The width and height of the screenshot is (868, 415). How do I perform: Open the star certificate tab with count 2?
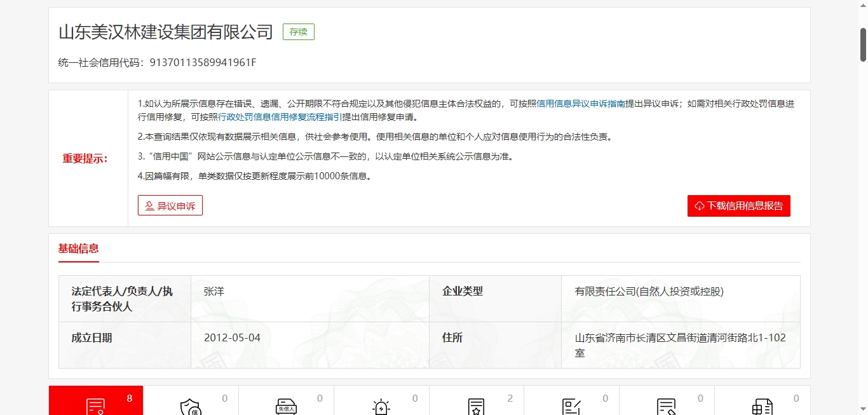[477, 400]
